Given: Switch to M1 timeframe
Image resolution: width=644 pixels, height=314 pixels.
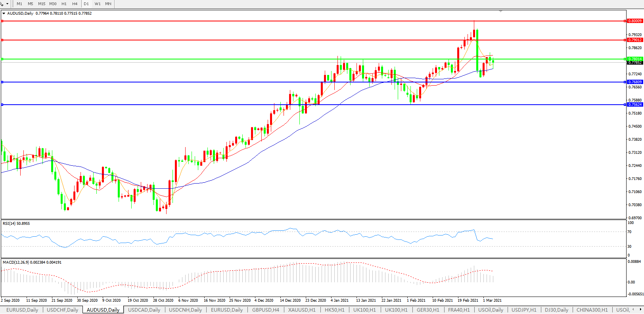Looking at the screenshot, I should click(x=19, y=4).
